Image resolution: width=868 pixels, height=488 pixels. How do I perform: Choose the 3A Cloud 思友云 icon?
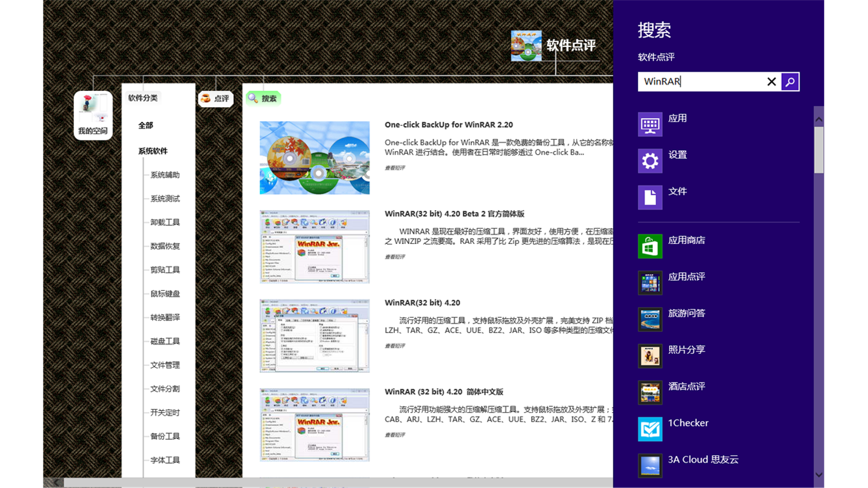click(650, 465)
